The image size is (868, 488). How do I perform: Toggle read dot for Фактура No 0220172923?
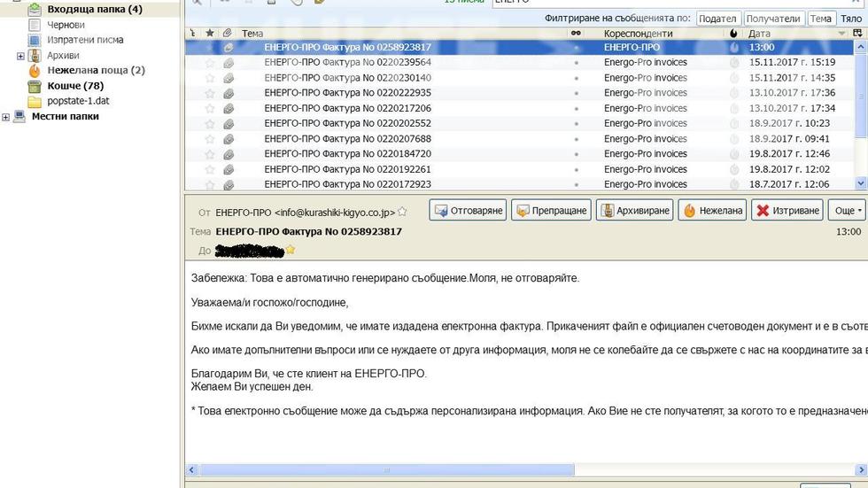[577, 185]
